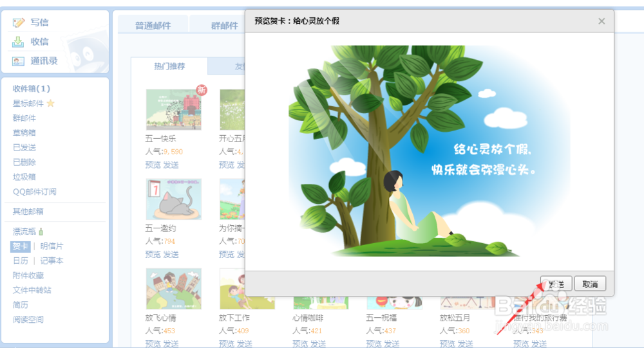Image resolution: width=644 pixels, height=348 pixels.
Task: Click the 人气:794 popularity text
Action: tap(160, 241)
